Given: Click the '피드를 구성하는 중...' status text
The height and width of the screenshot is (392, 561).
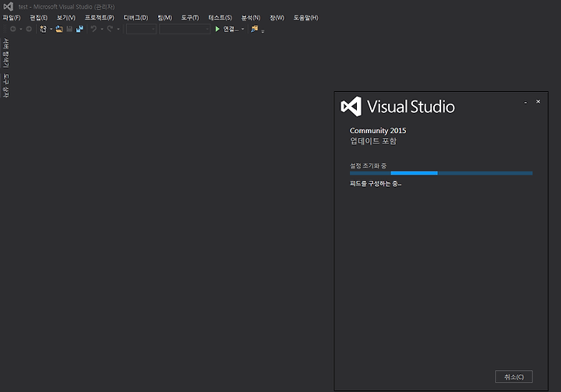Looking at the screenshot, I should pyautogui.click(x=376, y=184).
